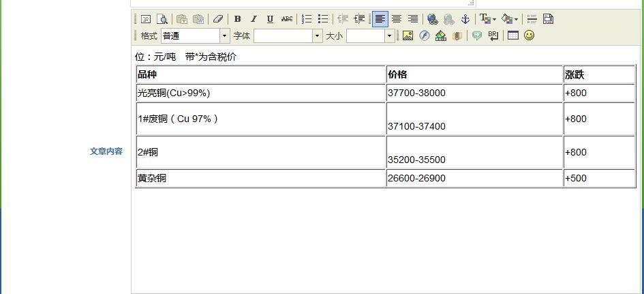Toggle underline formatting
This screenshot has height=294, width=644.
coord(270,19)
